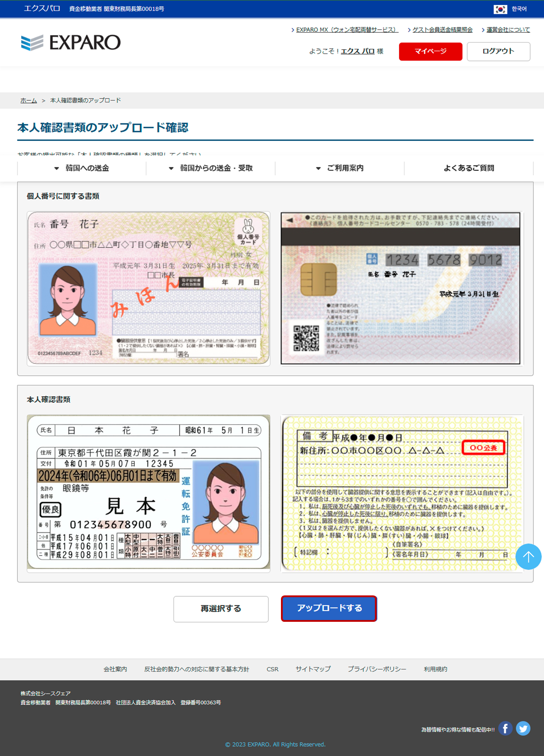The height and width of the screenshot is (756, 544).
Task: Open the Twitter page icon
Action: click(x=523, y=729)
